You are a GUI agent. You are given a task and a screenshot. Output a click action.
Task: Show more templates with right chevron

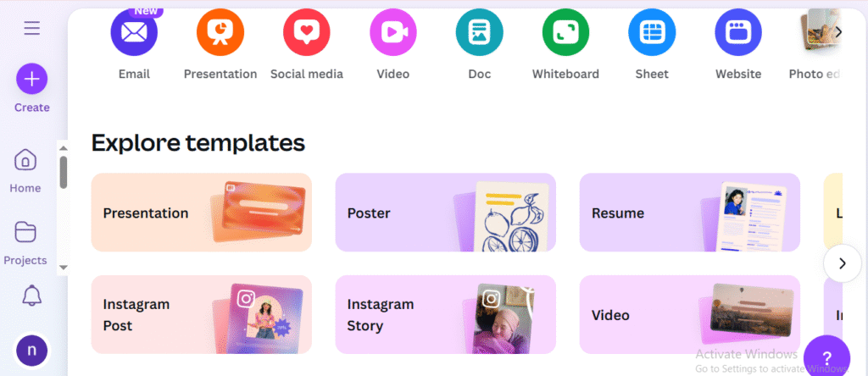tap(842, 263)
